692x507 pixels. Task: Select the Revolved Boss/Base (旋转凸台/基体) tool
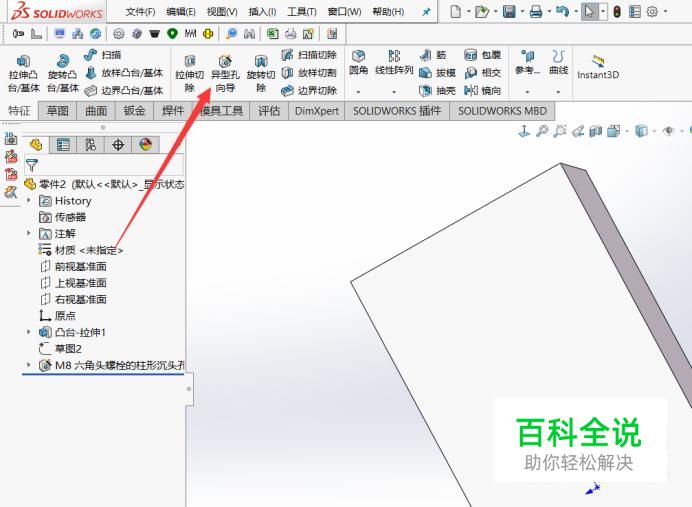63,73
